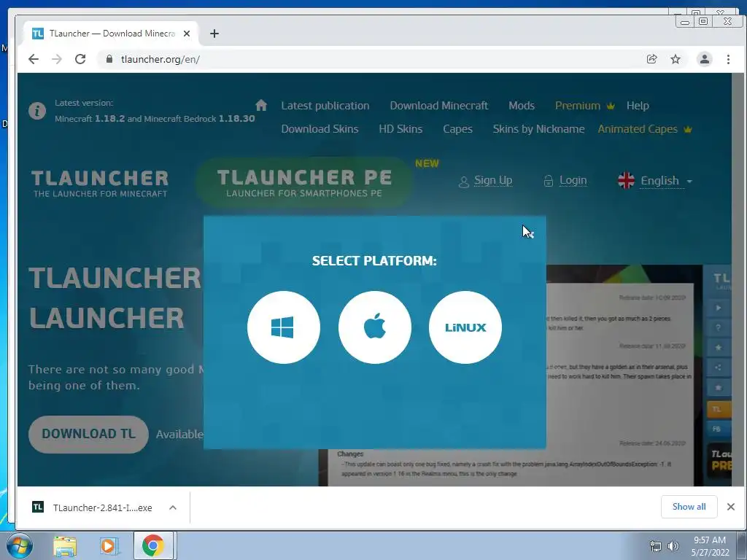Click the taskbar clock showing 9:57 AM
Viewport: 747px width, 560px height.
pos(710,545)
